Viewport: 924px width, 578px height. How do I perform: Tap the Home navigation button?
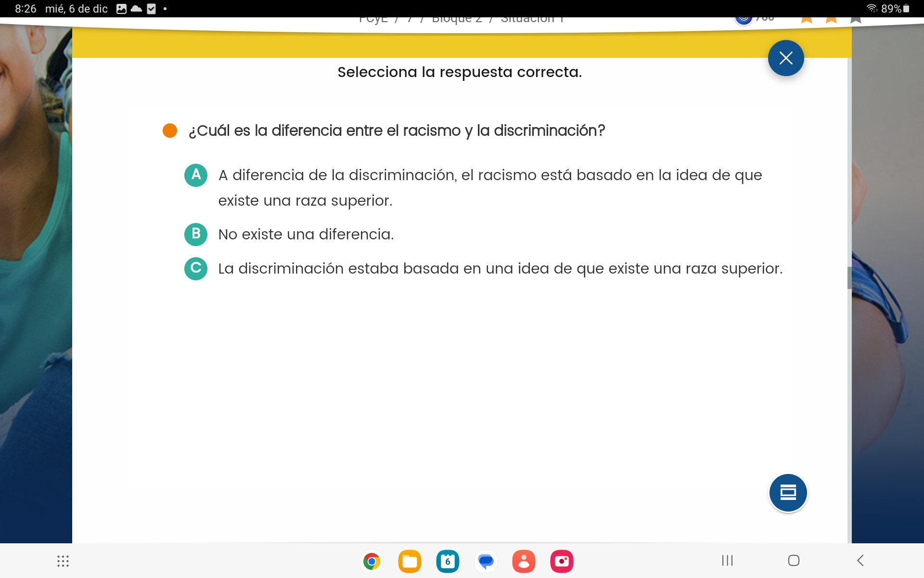coord(794,560)
